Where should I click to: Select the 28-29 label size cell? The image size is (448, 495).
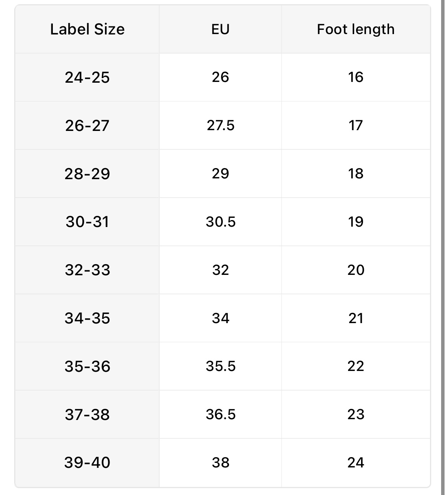(x=87, y=174)
